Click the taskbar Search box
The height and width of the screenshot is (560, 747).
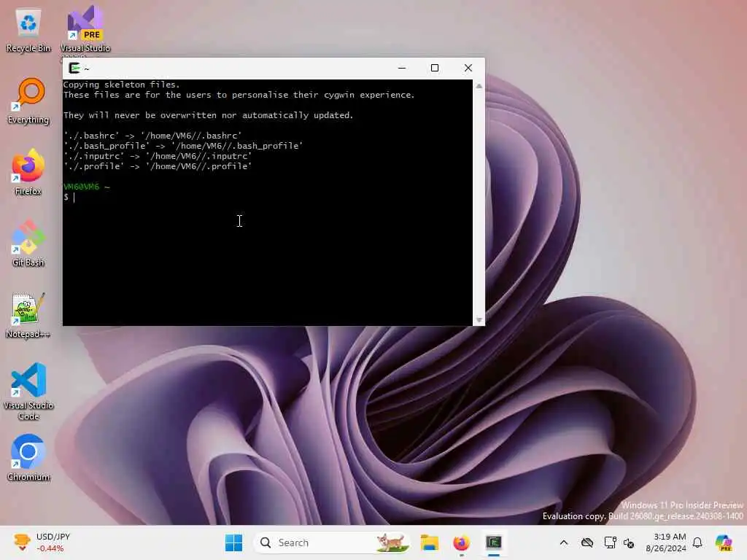[332, 542]
